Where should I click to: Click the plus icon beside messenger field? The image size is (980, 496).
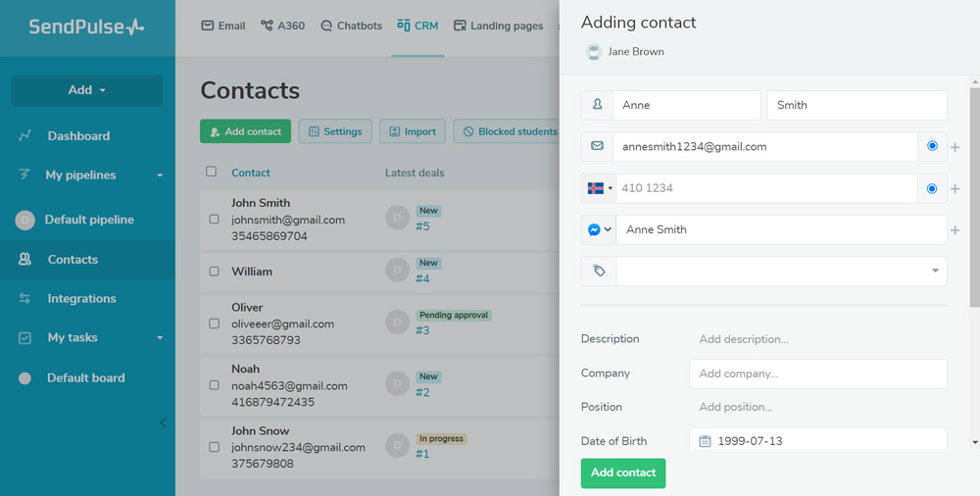point(955,230)
